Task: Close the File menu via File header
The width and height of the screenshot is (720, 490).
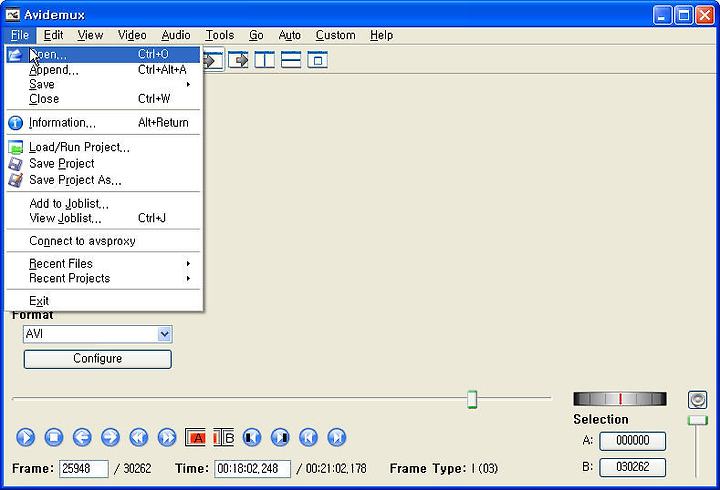Action: [20, 35]
